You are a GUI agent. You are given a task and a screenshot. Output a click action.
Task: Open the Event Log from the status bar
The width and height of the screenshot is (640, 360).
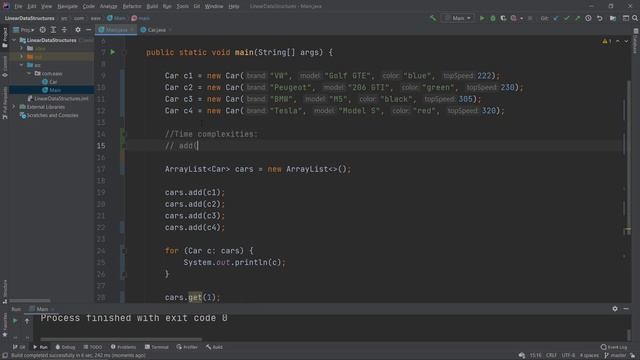[x=614, y=347]
